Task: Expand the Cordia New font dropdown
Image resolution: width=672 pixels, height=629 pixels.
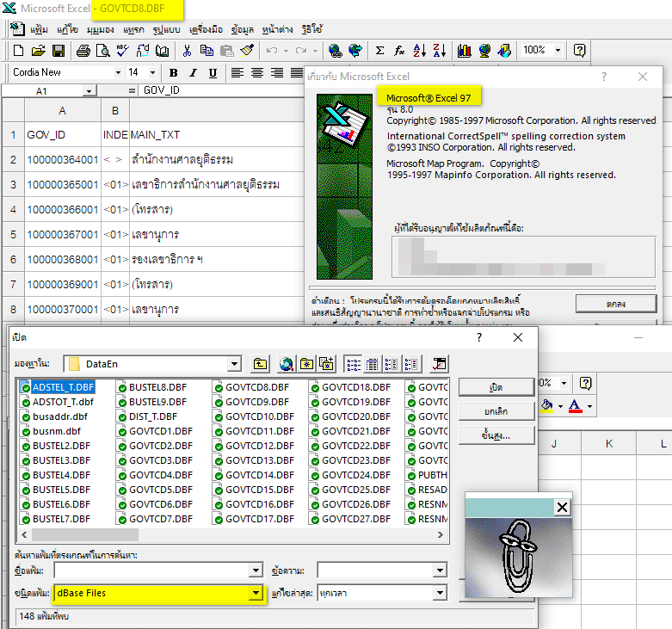Action: [x=118, y=73]
